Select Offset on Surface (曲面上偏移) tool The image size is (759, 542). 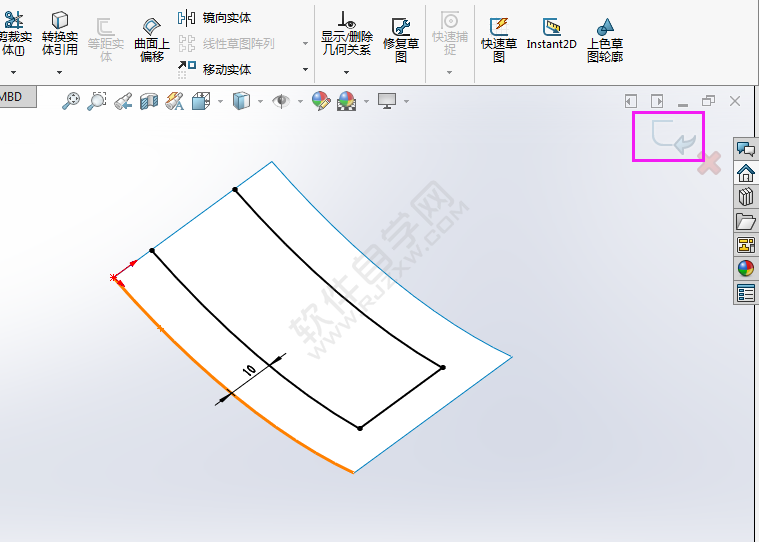coord(152,40)
